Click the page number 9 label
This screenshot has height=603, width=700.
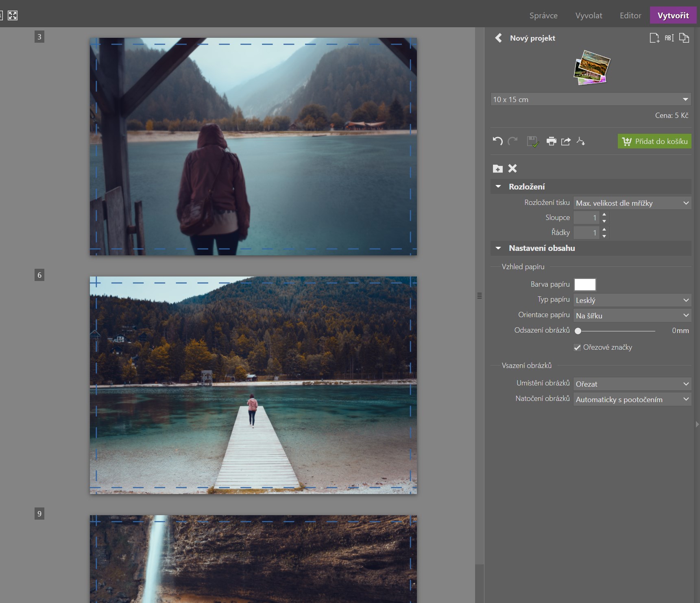click(x=39, y=514)
